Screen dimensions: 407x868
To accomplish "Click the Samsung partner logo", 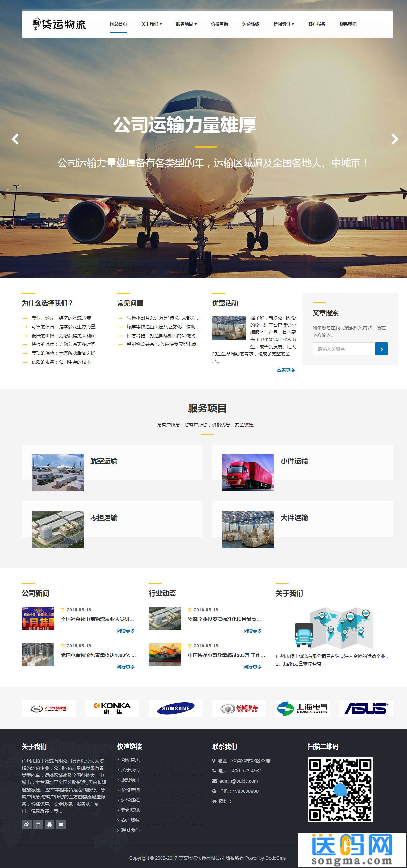I will point(176,708).
